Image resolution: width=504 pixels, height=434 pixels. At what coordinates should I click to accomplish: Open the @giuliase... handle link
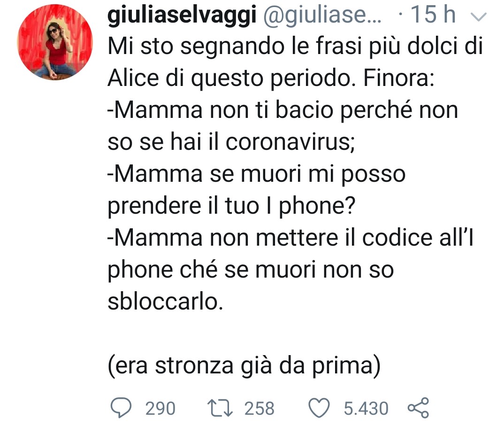pos(322,15)
